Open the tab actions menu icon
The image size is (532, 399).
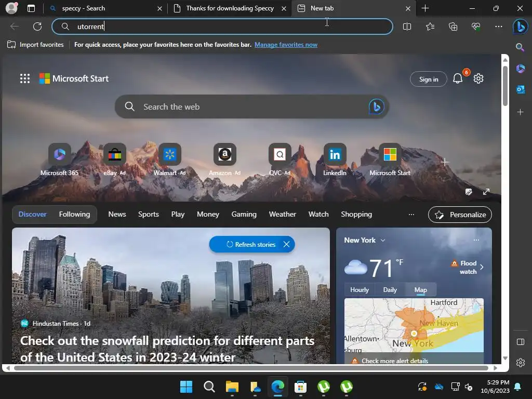(31, 8)
